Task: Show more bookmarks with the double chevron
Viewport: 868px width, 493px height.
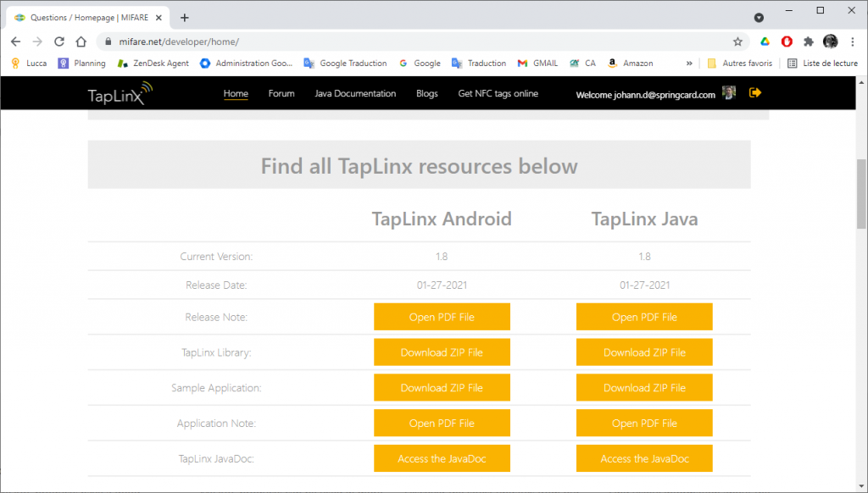Action: pos(689,63)
